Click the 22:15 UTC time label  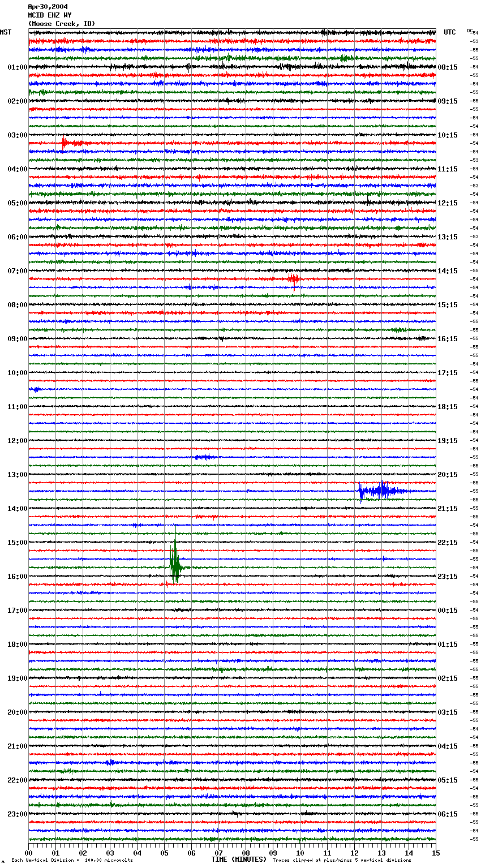pyautogui.click(x=448, y=543)
